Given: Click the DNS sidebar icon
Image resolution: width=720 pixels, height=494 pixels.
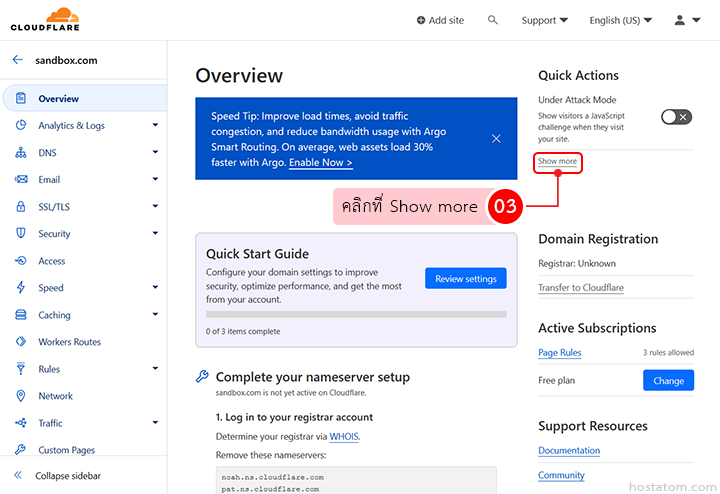Looking at the screenshot, I should click(20, 153).
